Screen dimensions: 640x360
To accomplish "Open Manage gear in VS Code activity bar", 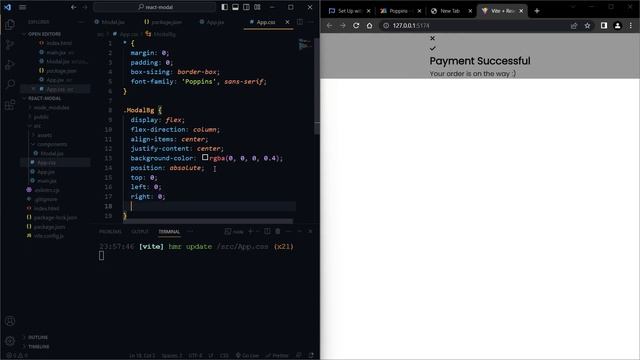I will [10, 340].
